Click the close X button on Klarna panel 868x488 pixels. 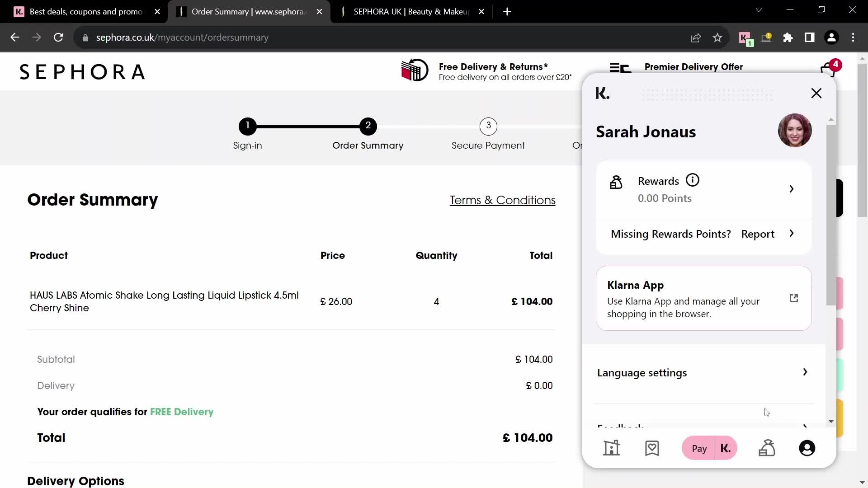(x=816, y=93)
